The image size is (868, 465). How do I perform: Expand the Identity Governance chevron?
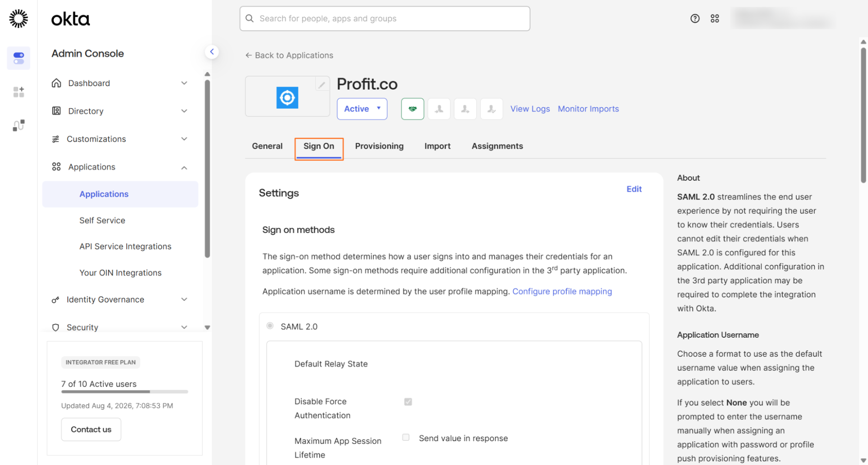(184, 299)
